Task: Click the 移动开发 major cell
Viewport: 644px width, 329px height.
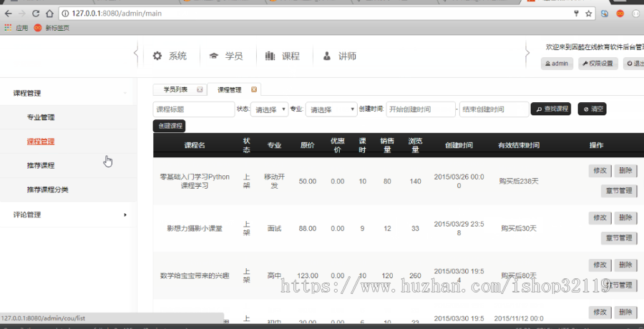Action: (x=274, y=181)
